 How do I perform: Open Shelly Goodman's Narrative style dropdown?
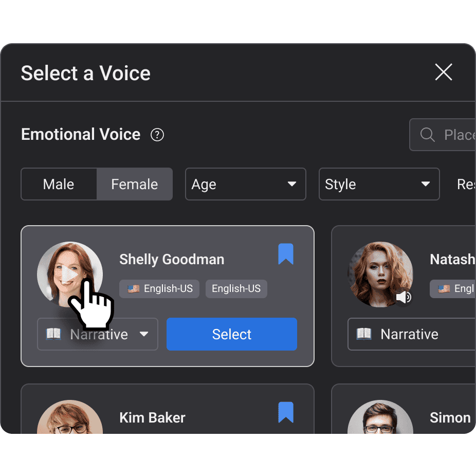(143, 334)
